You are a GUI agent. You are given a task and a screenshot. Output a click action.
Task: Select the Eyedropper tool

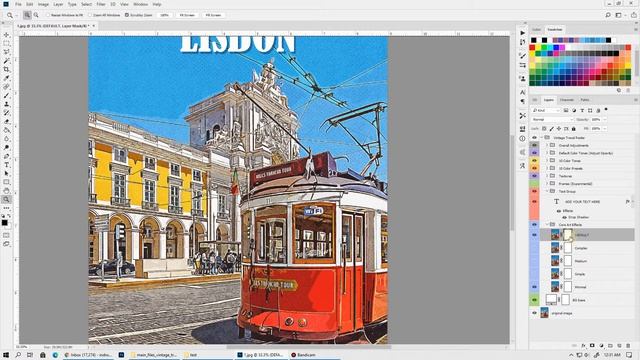click(x=6, y=78)
